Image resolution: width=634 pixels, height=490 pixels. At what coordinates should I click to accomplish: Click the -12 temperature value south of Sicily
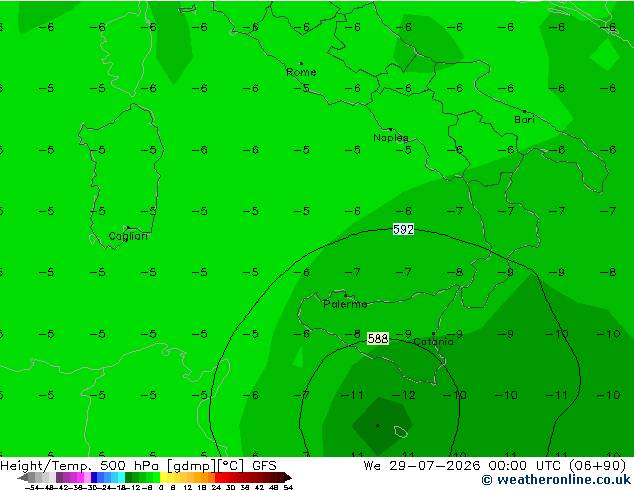[x=404, y=395]
